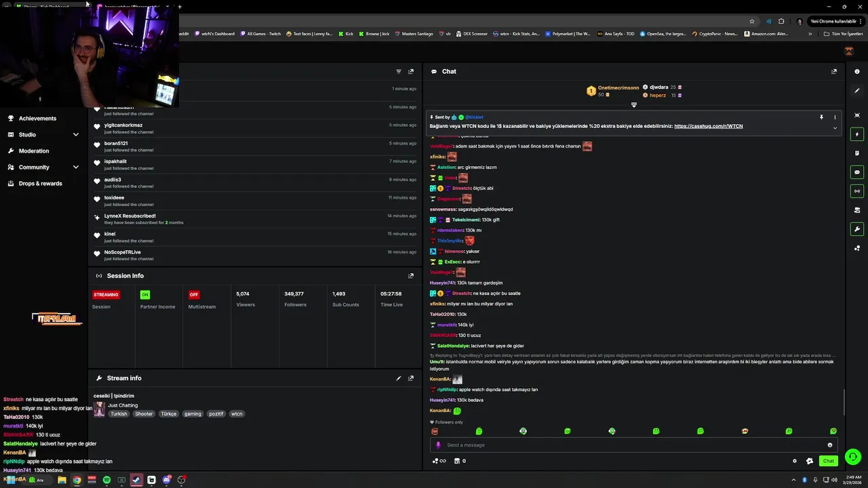Open Chrome extensions puzzle icon
The width and height of the screenshot is (868, 488).
(781, 21)
